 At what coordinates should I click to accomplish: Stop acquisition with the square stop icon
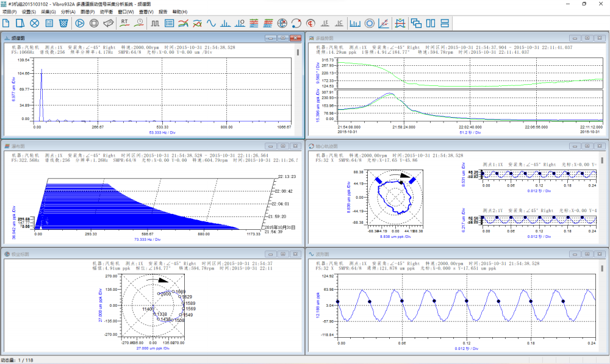94,23
